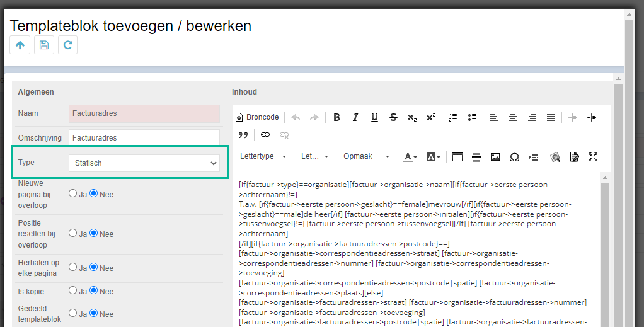Apply superscript formatting
The height and width of the screenshot is (327, 644).
pos(431,117)
